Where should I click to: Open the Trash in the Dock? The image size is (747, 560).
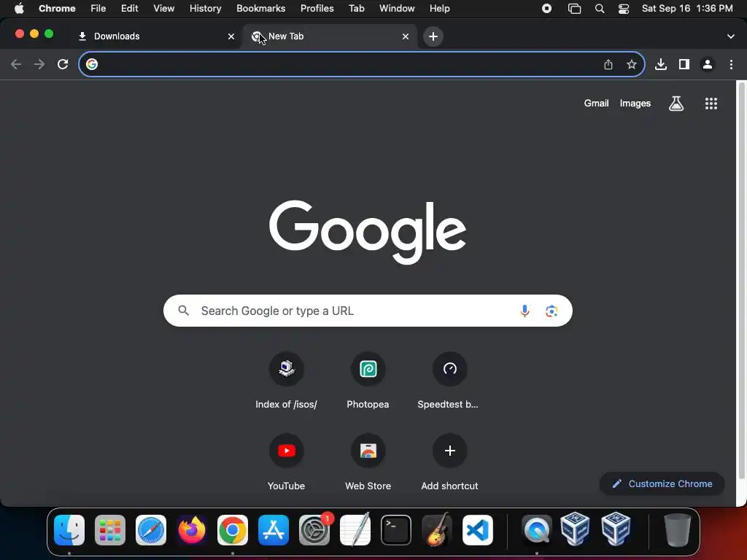[677, 530]
